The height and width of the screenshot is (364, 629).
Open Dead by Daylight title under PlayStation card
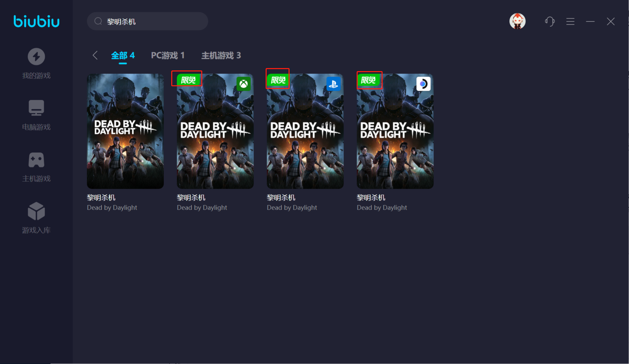click(x=292, y=208)
